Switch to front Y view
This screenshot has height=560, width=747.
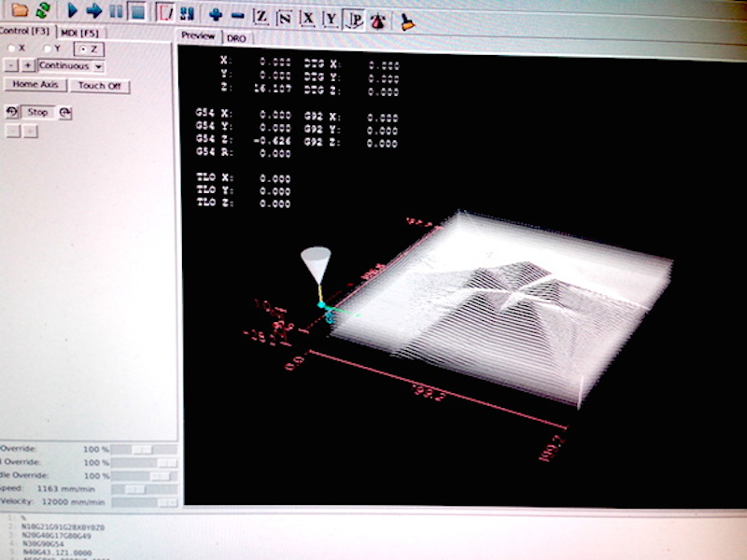pos(331,20)
